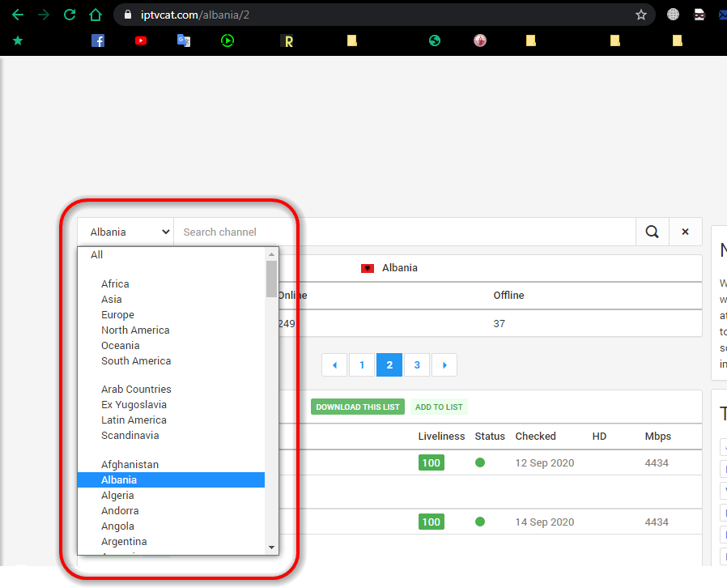Go to the previous page arrow in pagination

[x=334, y=365]
